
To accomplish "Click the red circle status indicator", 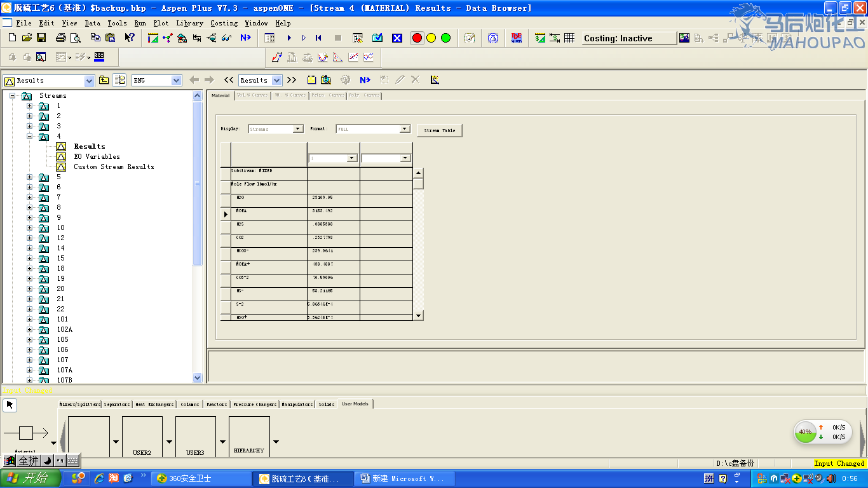I will coord(417,38).
